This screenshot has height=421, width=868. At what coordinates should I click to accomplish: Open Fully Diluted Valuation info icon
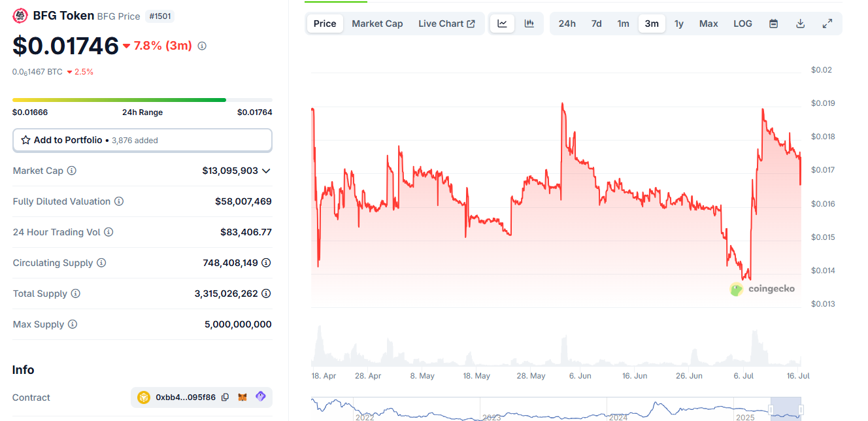pyautogui.click(x=119, y=201)
